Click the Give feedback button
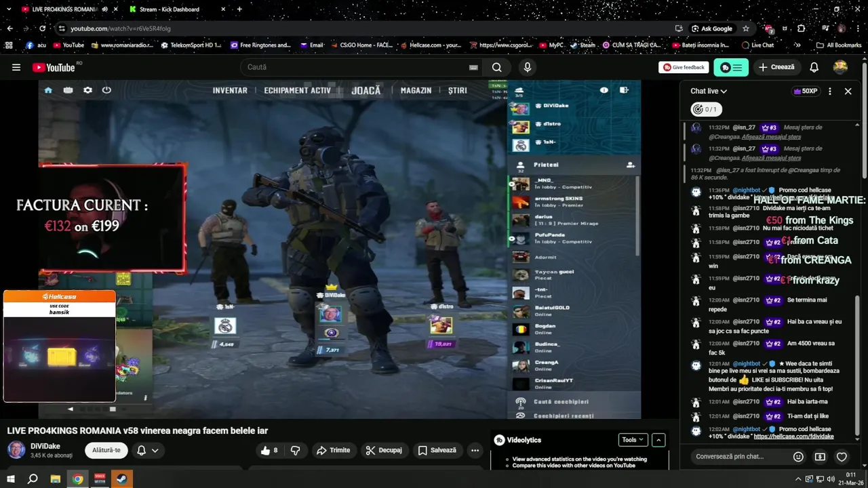The width and height of the screenshot is (868, 488). [684, 67]
